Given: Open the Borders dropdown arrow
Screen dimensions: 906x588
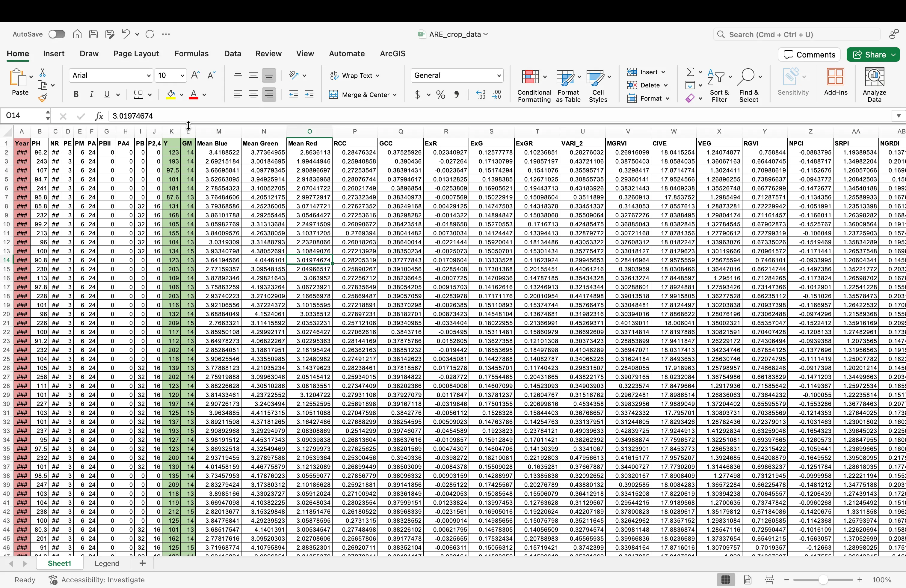Looking at the screenshot, I should click(x=150, y=95).
